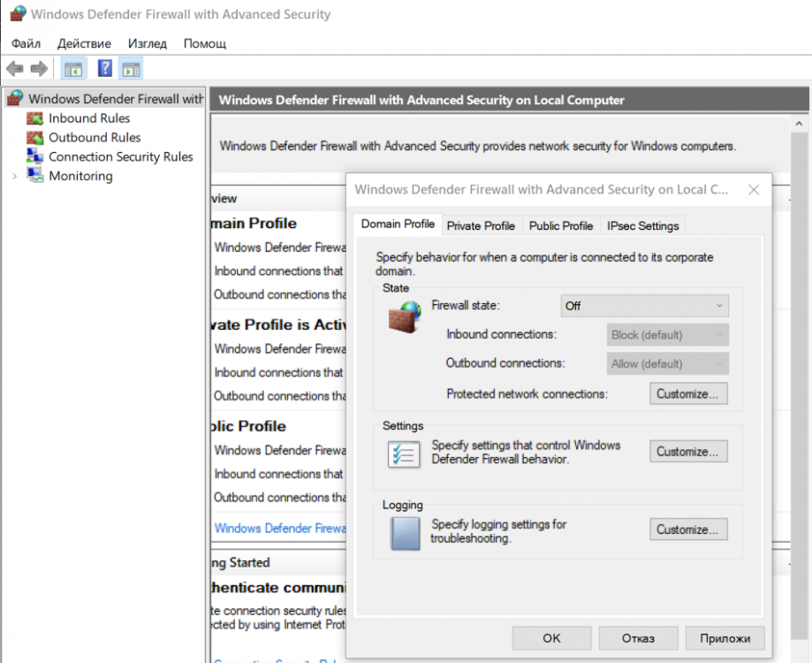Switch to the Private Profile tab
Image resolution: width=812 pixels, height=663 pixels.
(481, 225)
